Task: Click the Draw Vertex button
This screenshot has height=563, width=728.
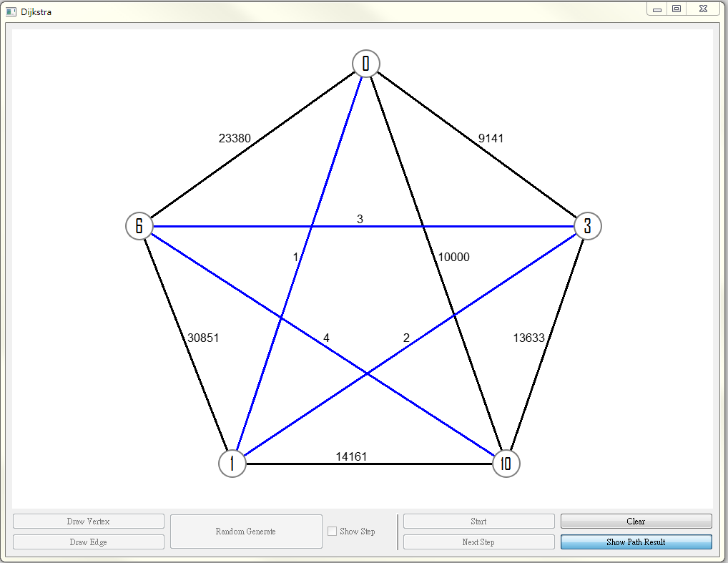Action: click(88, 522)
